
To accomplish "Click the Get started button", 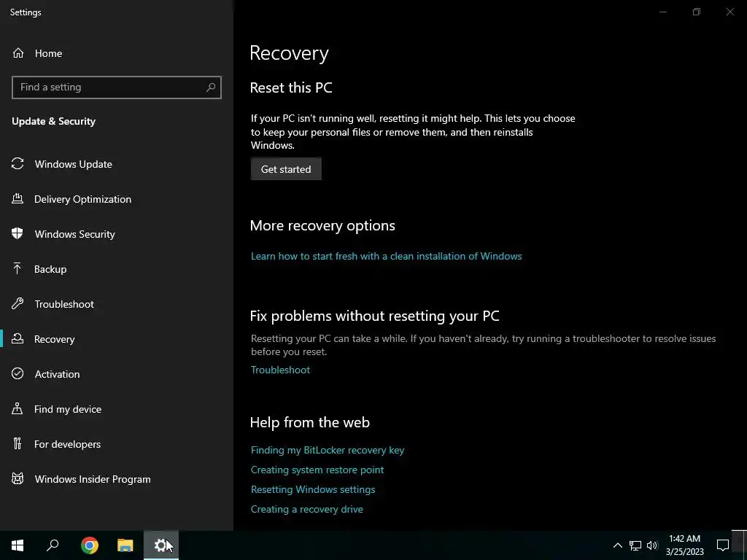I will point(286,169).
